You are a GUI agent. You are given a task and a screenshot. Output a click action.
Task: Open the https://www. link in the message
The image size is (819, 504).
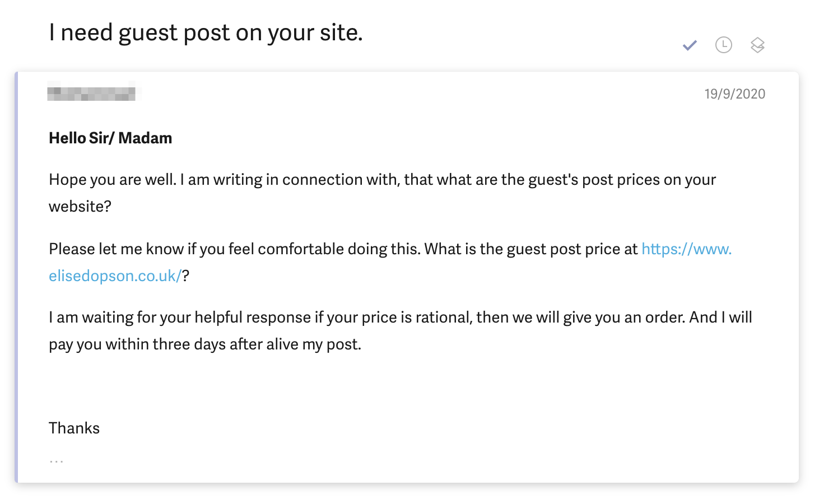pyautogui.click(x=686, y=249)
